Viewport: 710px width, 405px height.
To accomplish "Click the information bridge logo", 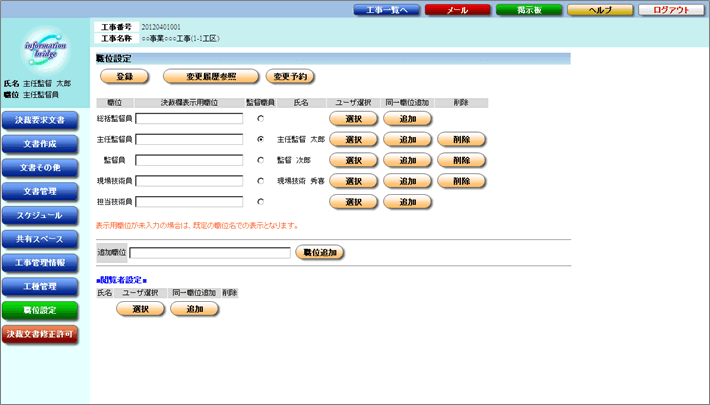I will 45,49.
